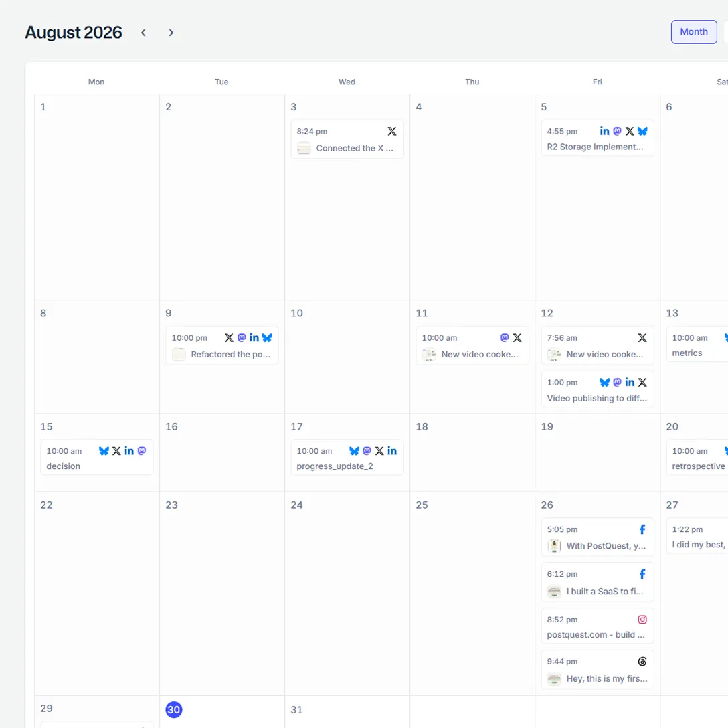The height and width of the screenshot is (728, 728).
Task: Click Bluesky icon on 1:00 pm post
Action: (x=604, y=382)
